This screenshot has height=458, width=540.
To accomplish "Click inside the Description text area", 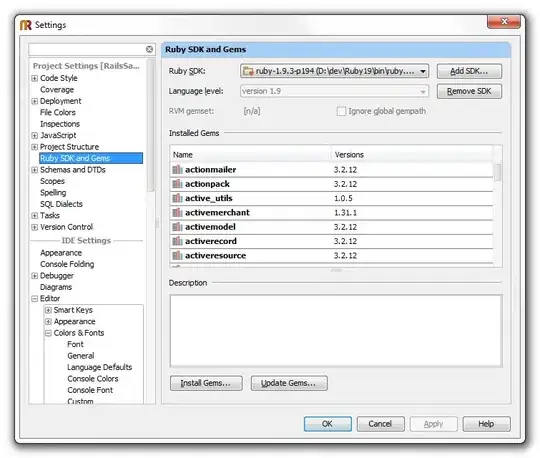I will [x=336, y=331].
